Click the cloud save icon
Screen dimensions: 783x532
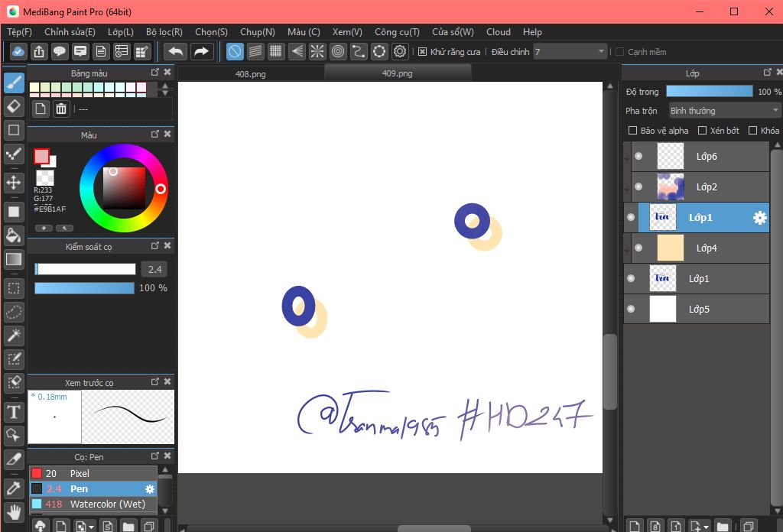point(18,51)
